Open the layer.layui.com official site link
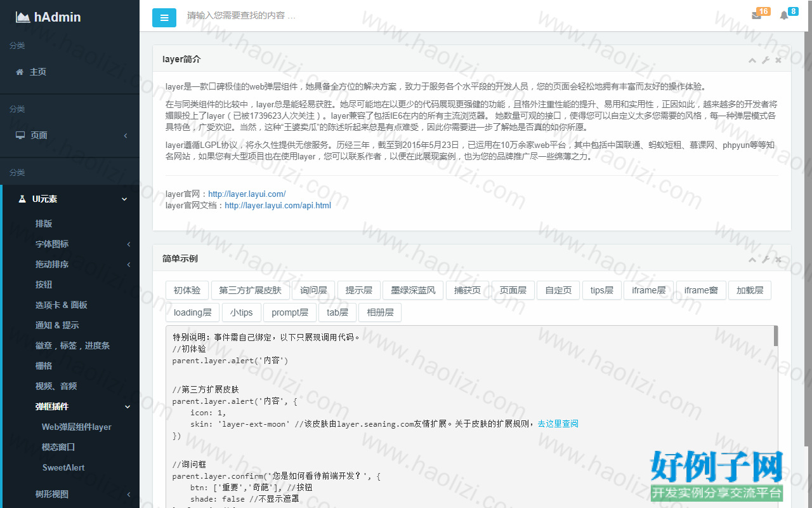The width and height of the screenshot is (812, 508). click(x=247, y=194)
